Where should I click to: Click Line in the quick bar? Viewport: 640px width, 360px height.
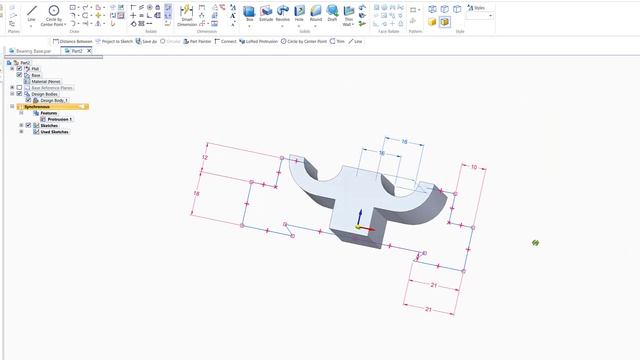coord(355,41)
